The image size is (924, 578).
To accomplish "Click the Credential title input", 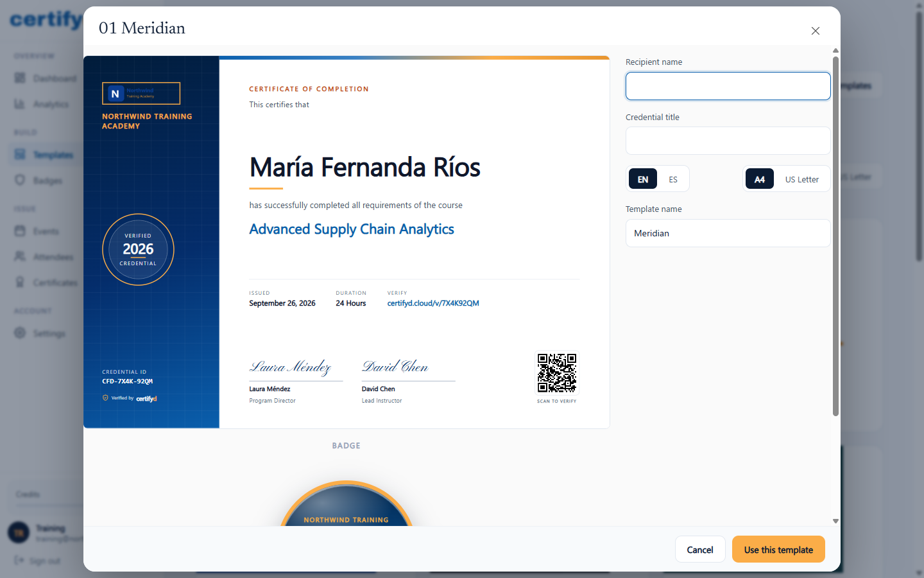I will pos(728,141).
